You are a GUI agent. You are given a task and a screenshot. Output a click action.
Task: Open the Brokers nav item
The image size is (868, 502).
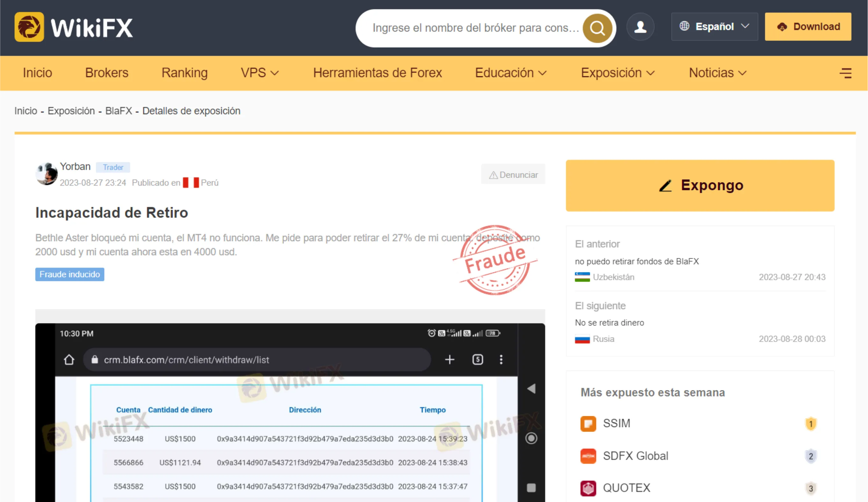(107, 73)
